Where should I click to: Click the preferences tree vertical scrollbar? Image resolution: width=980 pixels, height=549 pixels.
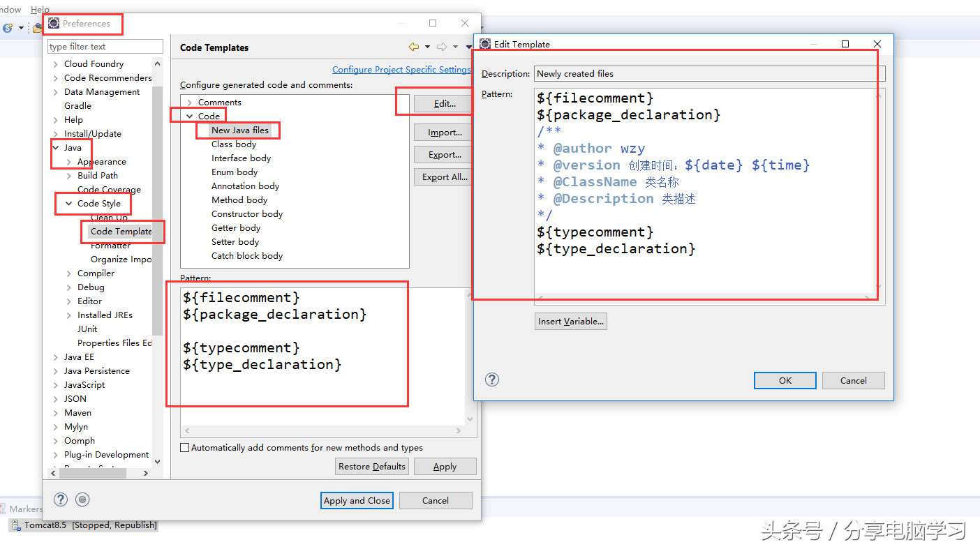(x=157, y=209)
